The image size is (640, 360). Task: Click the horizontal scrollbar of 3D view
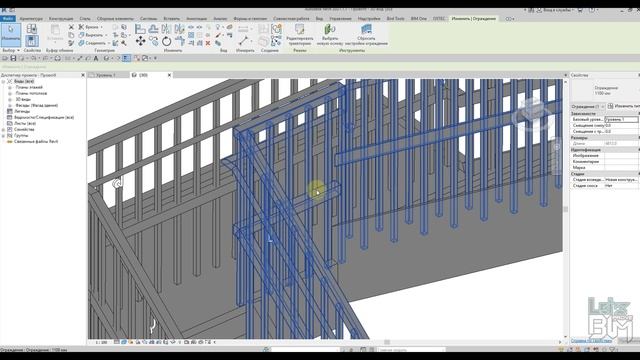(387, 342)
